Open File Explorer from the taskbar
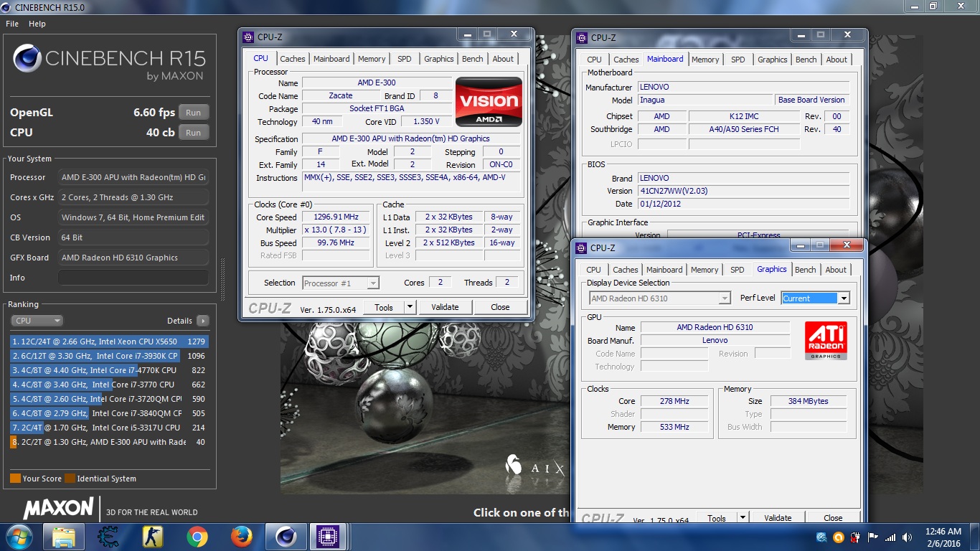Screen dimensions: 980x551 64,537
